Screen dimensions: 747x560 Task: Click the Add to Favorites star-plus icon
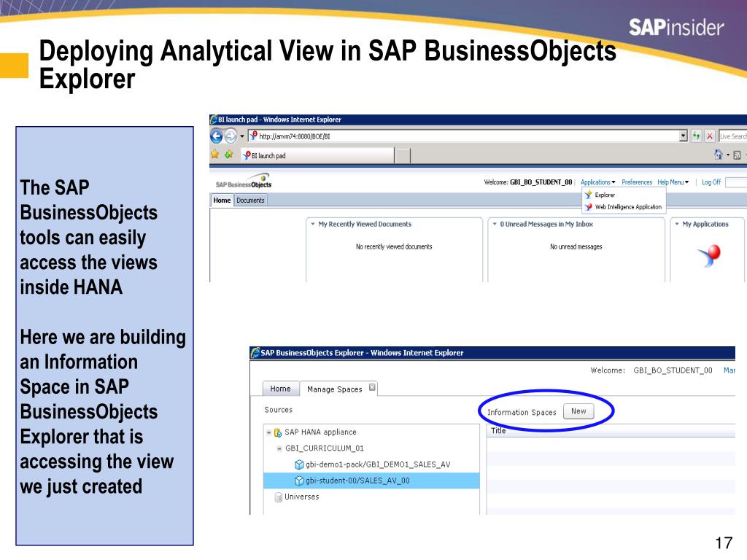228,155
